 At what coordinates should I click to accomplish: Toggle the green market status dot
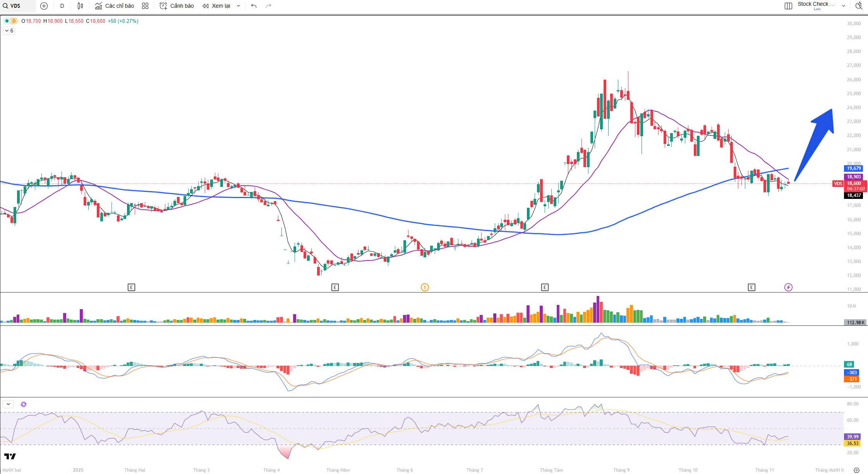click(7, 21)
